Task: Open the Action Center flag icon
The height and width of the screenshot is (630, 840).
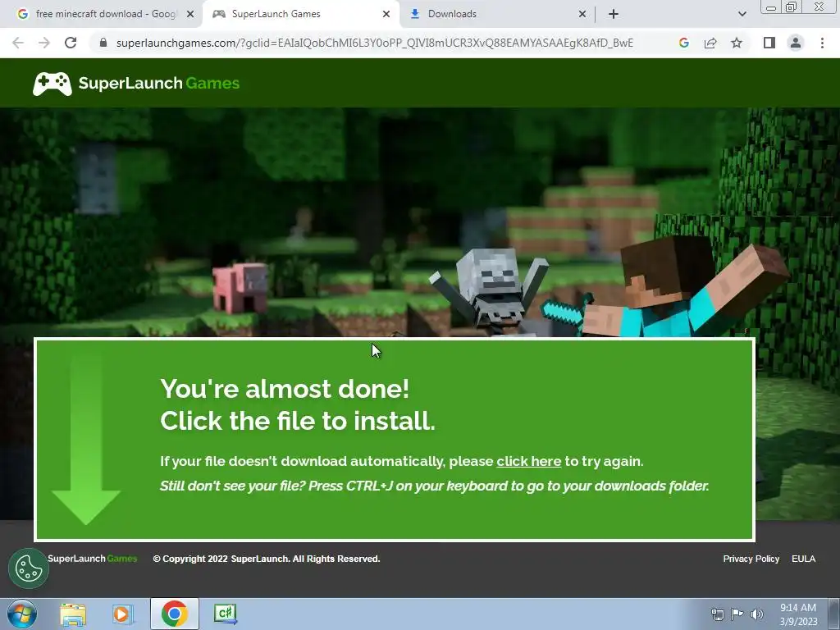Action: pos(737,614)
